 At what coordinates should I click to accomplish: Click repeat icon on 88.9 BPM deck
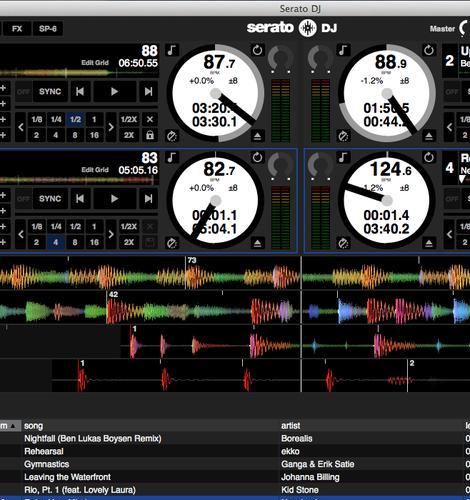(x=429, y=50)
